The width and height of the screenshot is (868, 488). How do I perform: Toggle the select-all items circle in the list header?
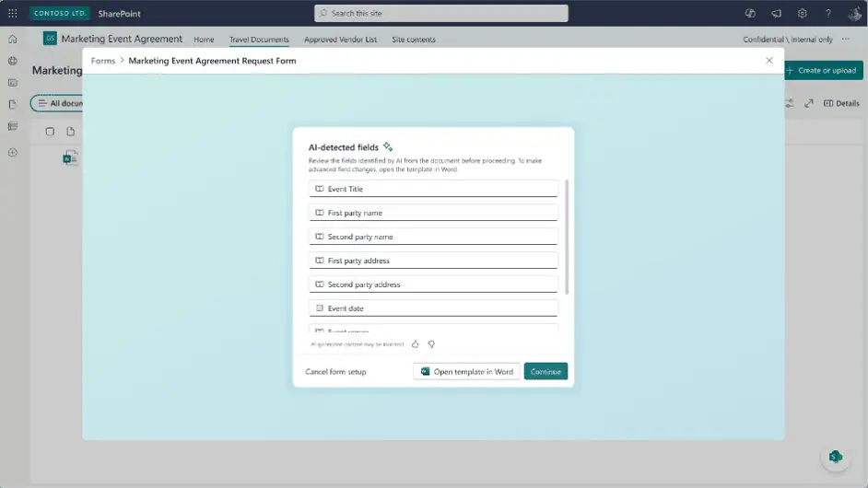[x=50, y=132]
